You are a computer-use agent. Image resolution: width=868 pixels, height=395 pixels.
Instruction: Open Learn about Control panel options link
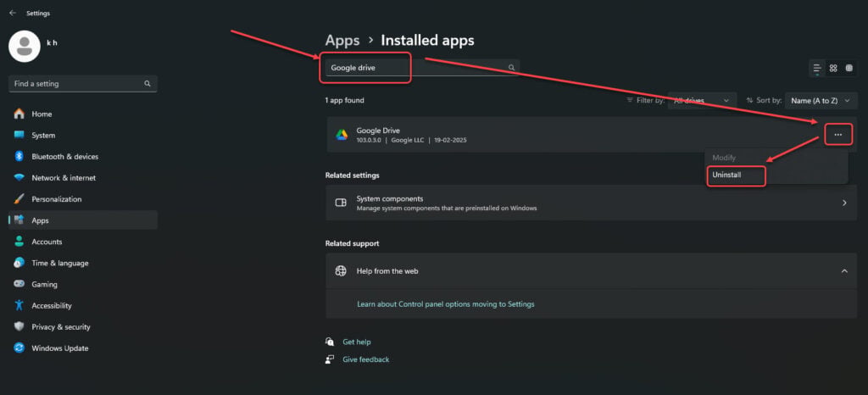pos(446,303)
